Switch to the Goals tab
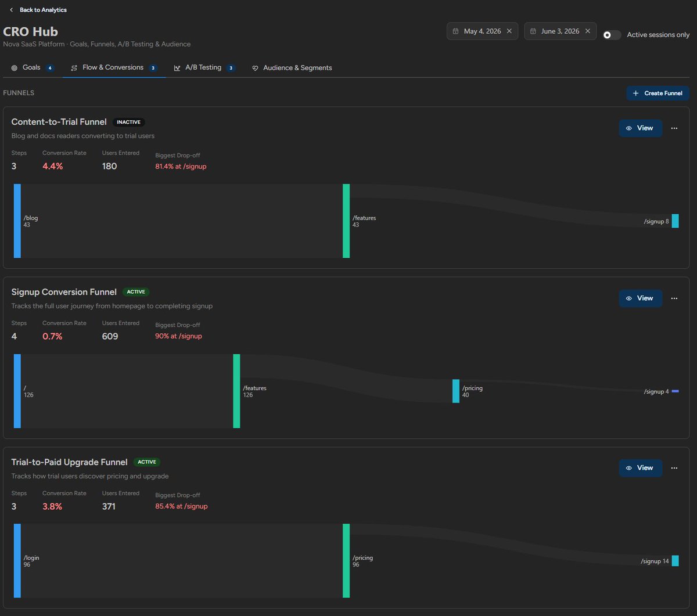This screenshot has height=616, width=697. [33, 67]
